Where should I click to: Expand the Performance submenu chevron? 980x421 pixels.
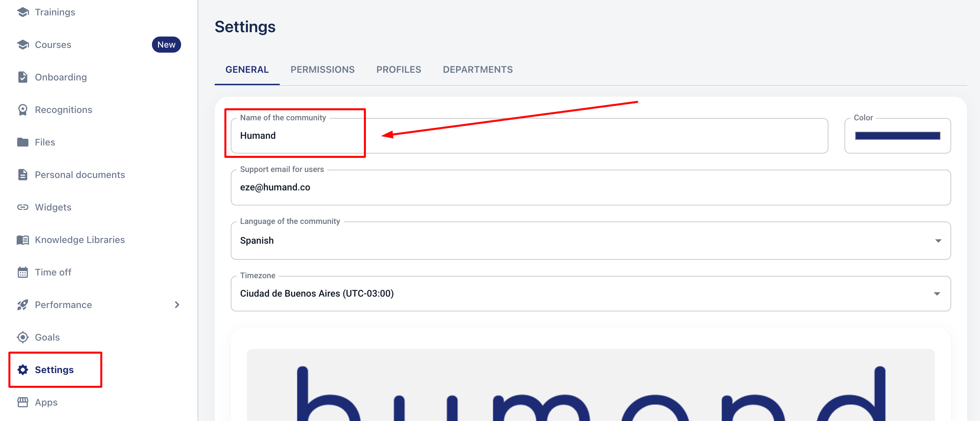pos(177,305)
